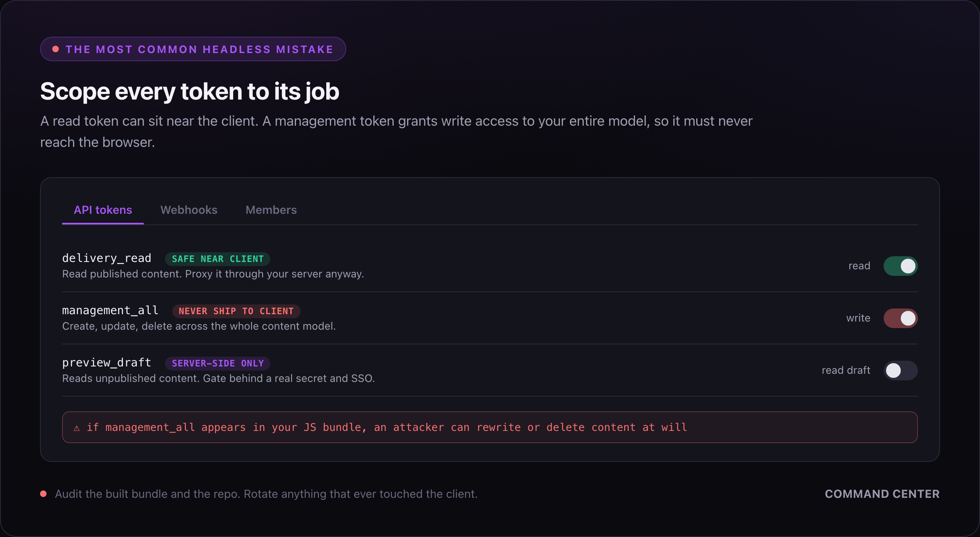Image resolution: width=980 pixels, height=537 pixels.
Task: Click the 'read draft' toggle label
Action: coord(846,371)
